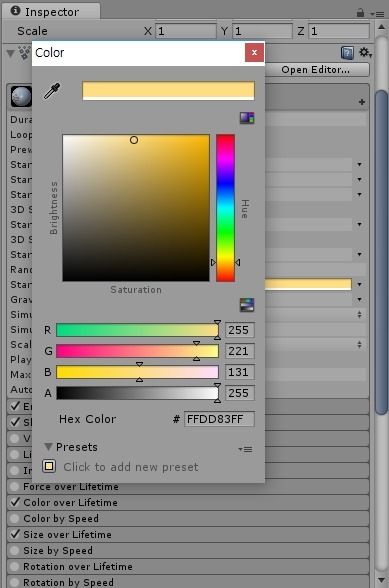Viewport: 389px width, 588px height.
Task: Click the plus icon in the module header
Action: [x=362, y=102]
